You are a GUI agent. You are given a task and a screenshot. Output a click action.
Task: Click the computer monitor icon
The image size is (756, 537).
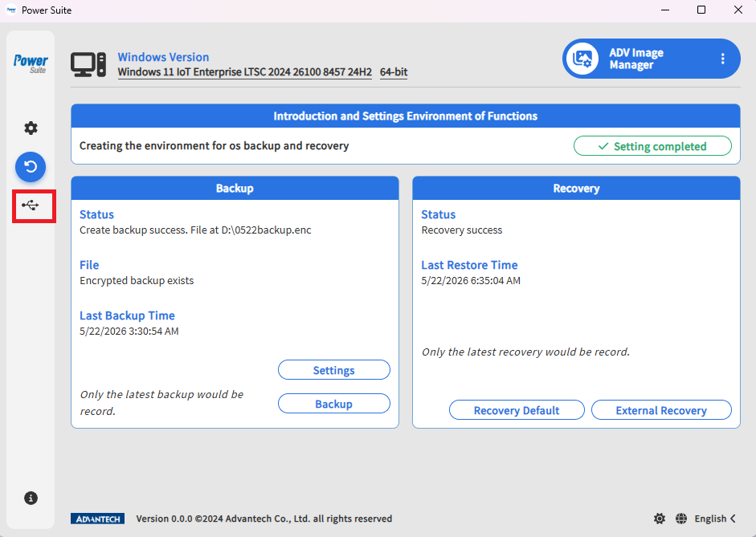click(88, 64)
